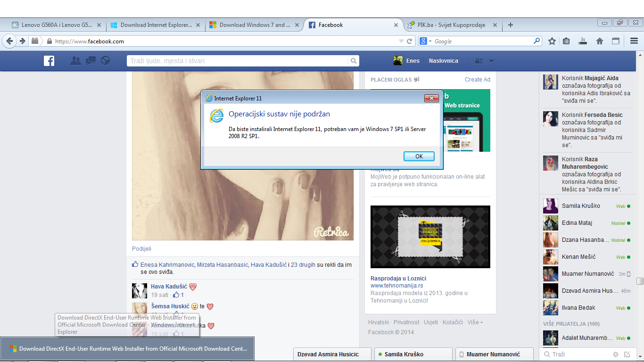Image resolution: width=644 pixels, height=362 pixels.
Task: Open Facebook notifications globe icon
Action: pos(105,61)
